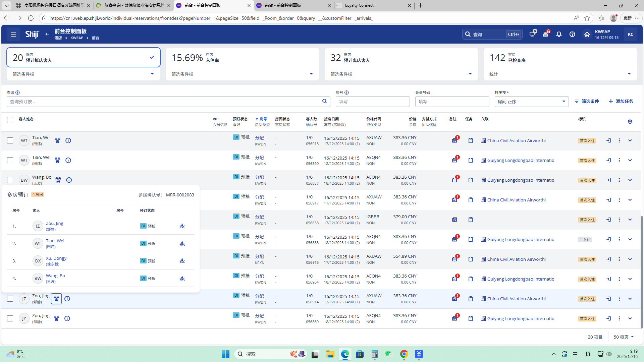Open notes icon for IGBBB rate row
The image size is (644, 362).
point(454,220)
